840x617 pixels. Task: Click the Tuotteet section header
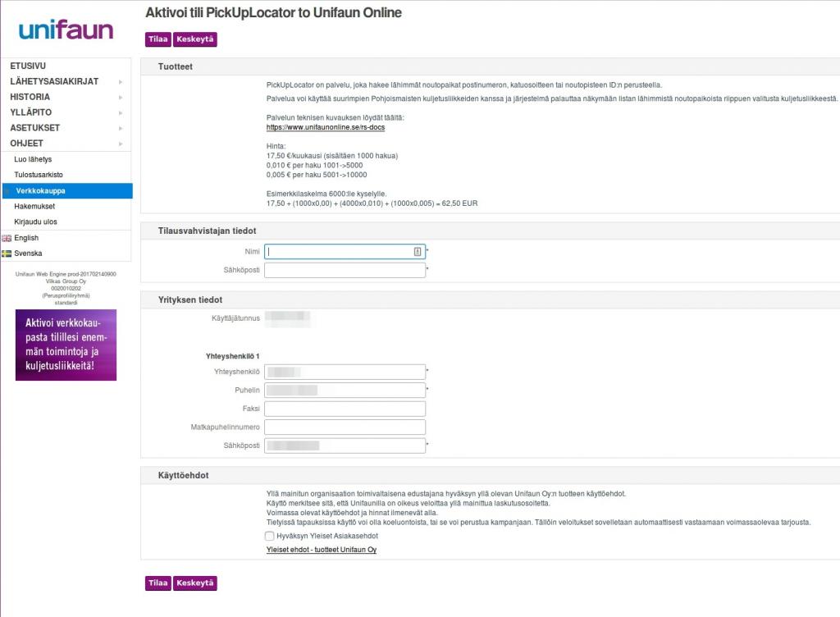(x=176, y=66)
